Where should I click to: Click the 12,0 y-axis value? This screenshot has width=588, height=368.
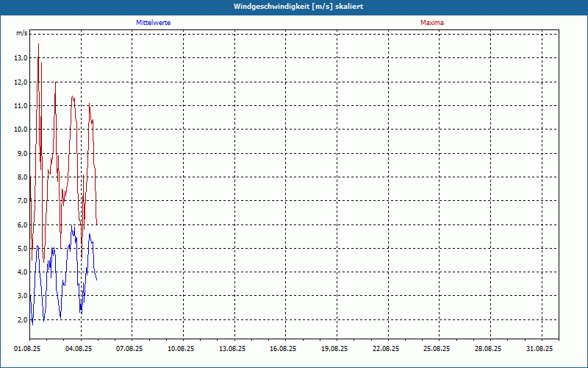(21, 82)
